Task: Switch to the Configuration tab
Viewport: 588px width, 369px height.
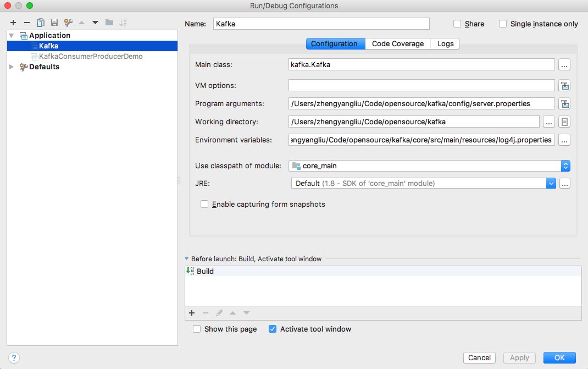Action: (336, 44)
